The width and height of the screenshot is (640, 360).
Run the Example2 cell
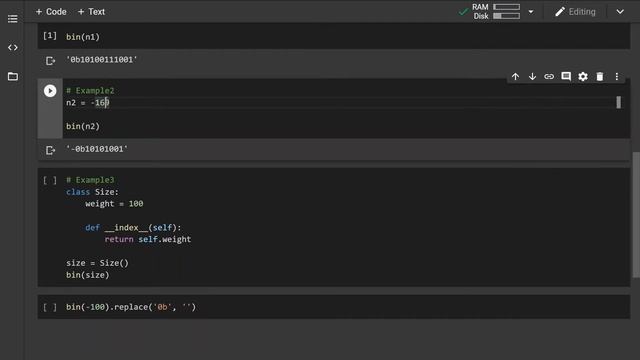[x=50, y=91]
